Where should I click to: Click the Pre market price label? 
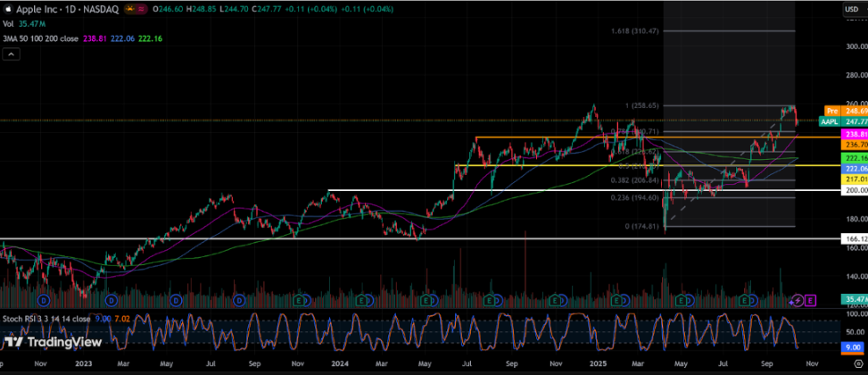[831, 110]
